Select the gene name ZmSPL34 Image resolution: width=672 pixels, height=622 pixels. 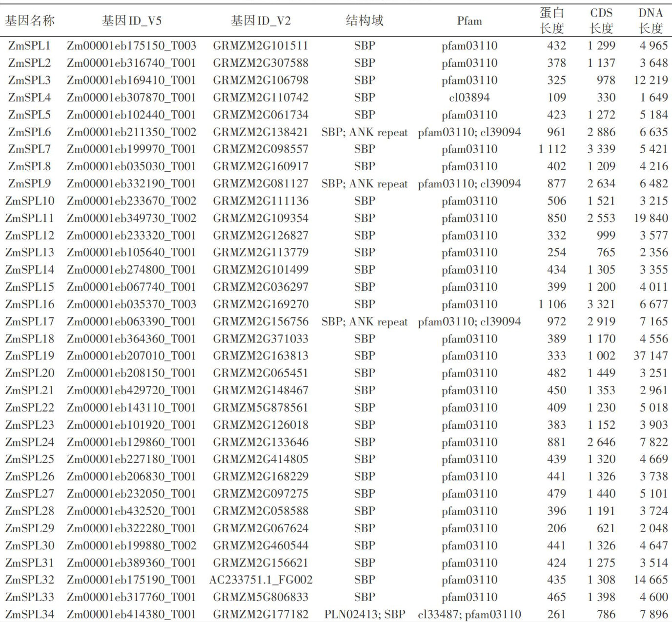pyautogui.click(x=30, y=614)
